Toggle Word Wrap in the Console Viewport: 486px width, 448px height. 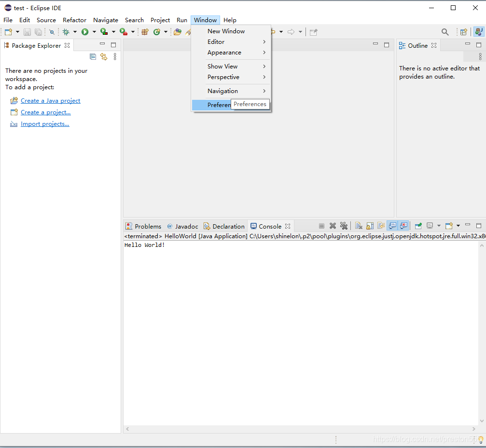click(x=381, y=226)
